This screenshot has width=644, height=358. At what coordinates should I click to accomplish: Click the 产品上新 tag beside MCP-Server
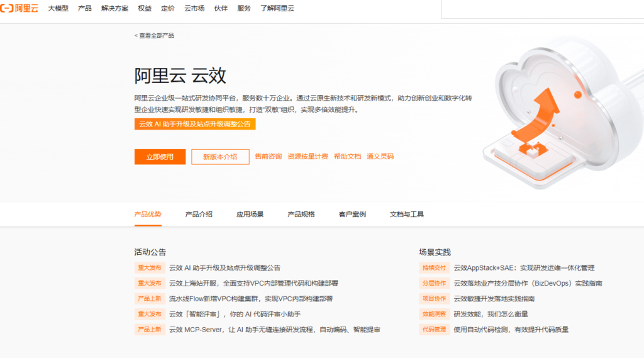point(150,329)
